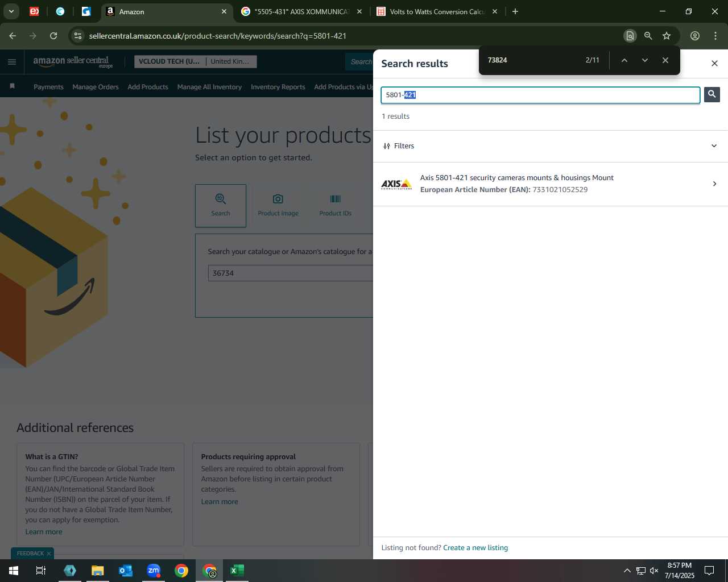
Task: Click the Axis logo thumbnail
Action: tap(396, 184)
